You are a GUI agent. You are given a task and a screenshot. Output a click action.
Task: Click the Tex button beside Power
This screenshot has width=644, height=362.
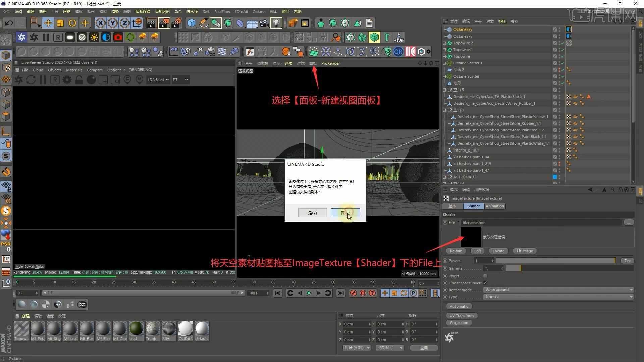(x=627, y=261)
